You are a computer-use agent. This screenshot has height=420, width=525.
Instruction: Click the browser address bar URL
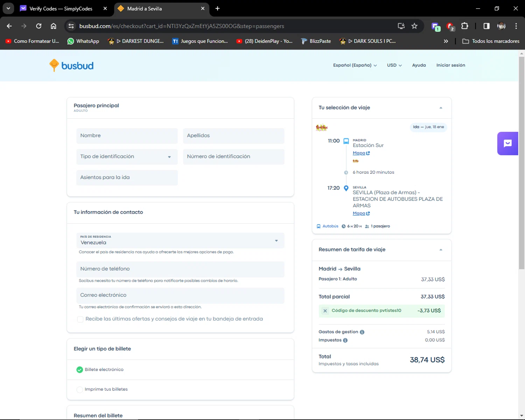[182, 26]
